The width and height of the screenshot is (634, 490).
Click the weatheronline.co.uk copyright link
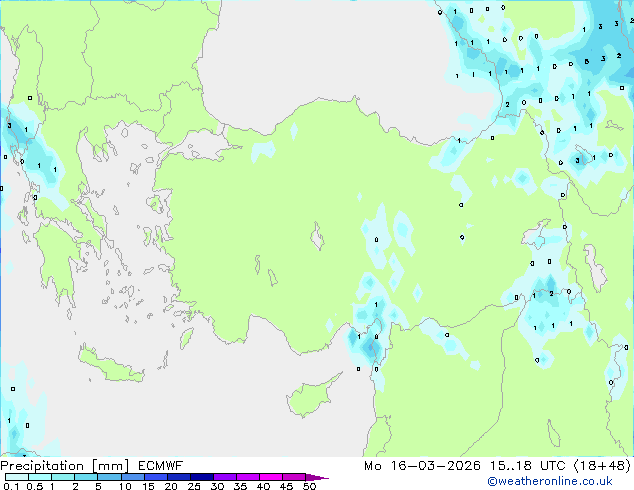coord(550,481)
